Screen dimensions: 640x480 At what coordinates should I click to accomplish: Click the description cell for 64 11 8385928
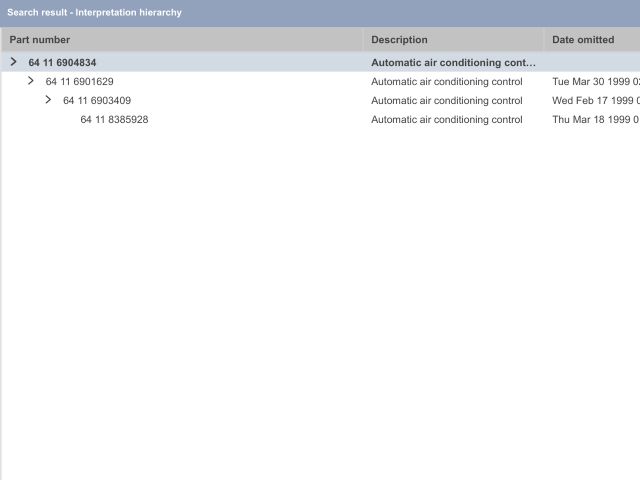[446, 120]
